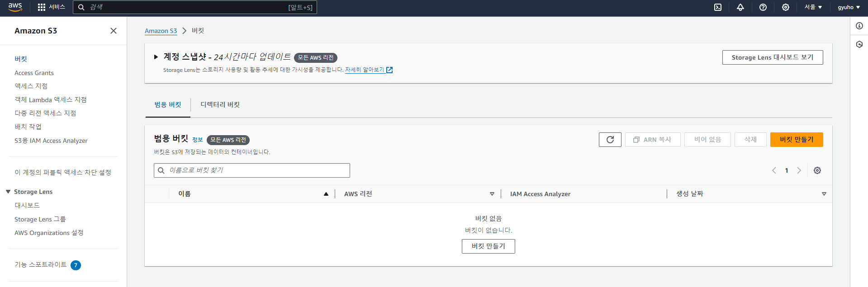868x287 pixels.
Task: Click the page number 1
Action: (x=787, y=170)
